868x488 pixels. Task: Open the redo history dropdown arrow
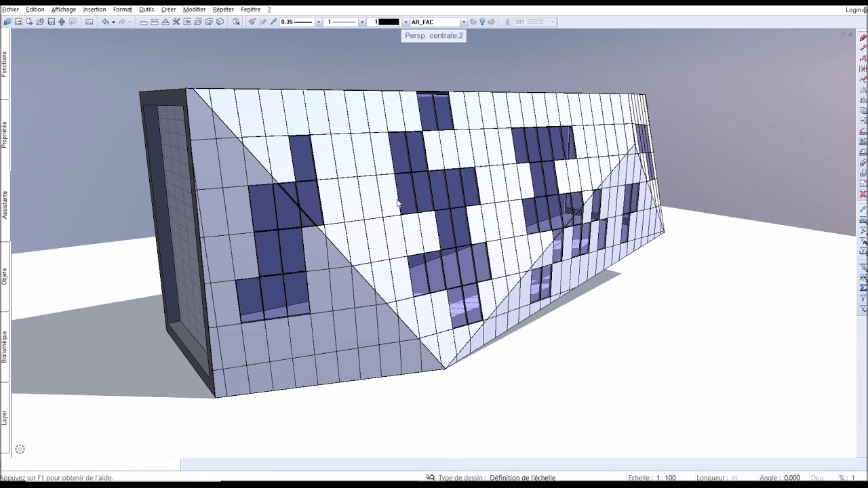[x=130, y=22]
